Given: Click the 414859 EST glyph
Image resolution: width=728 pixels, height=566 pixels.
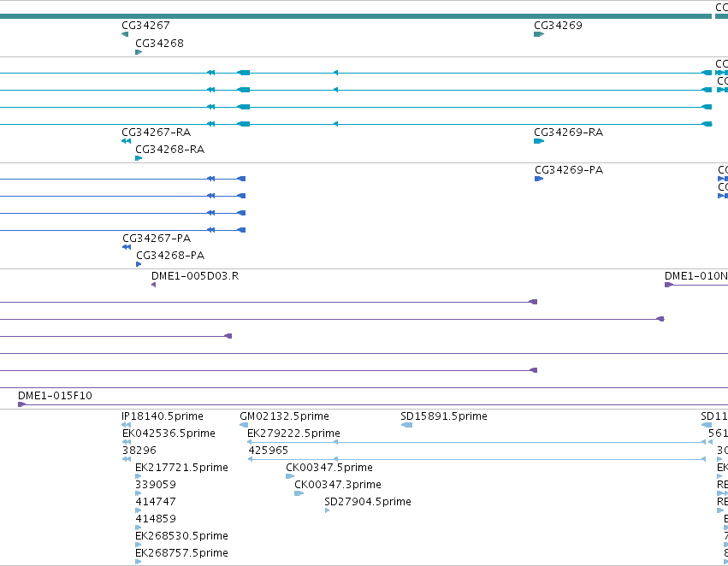Looking at the screenshot, I should point(138,528).
